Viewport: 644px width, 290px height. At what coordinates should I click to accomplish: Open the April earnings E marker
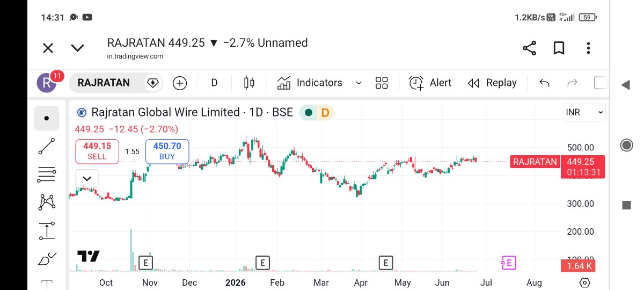coord(385,263)
